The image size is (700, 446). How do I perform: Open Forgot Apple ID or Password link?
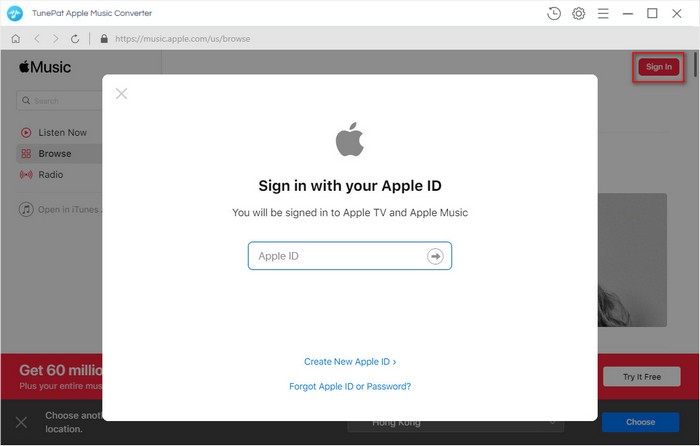pos(350,386)
